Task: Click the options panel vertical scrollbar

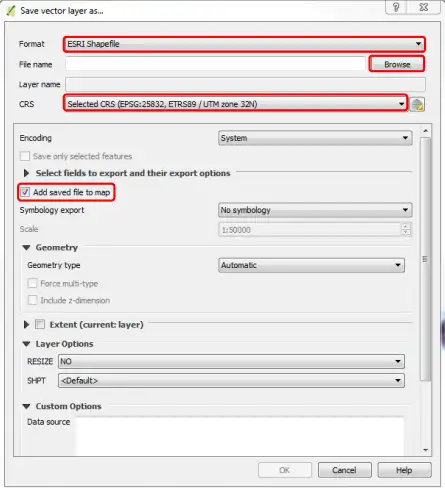Action: (x=425, y=259)
